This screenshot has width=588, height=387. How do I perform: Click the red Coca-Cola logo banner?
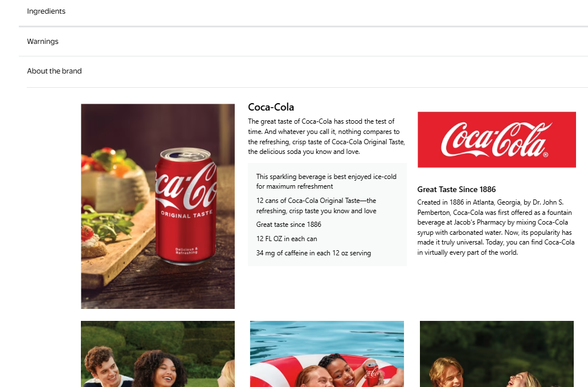click(x=496, y=140)
